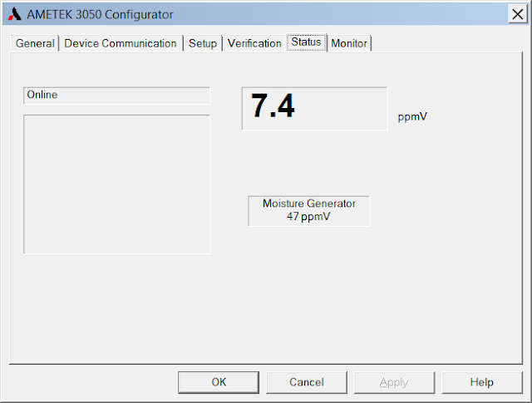This screenshot has height=403, width=532.
Task: Open the Device Communication tab
Action: pos(121,43)
